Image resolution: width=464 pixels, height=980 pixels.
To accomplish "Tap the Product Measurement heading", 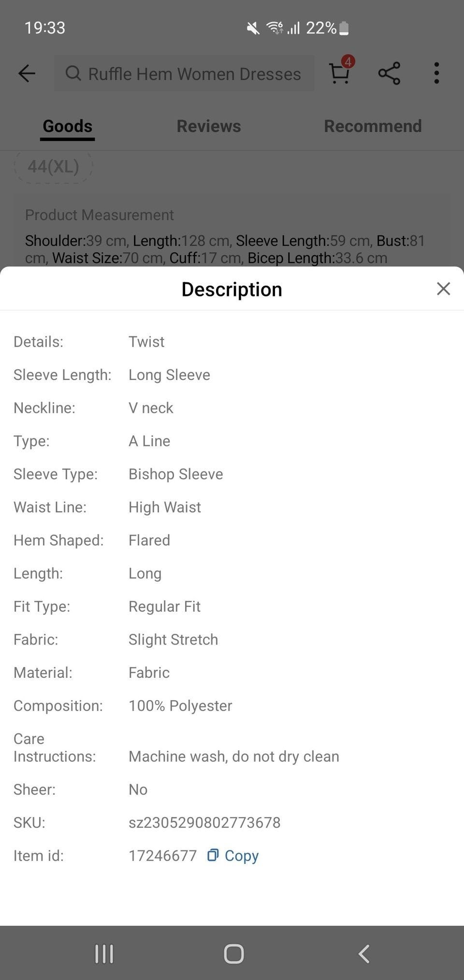I will [x=99, y=215].
